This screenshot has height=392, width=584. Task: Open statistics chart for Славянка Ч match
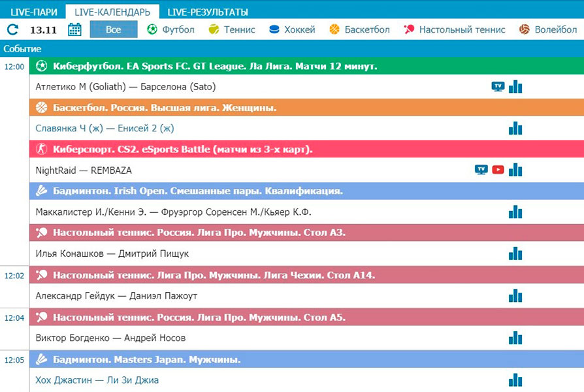point(515,128)
